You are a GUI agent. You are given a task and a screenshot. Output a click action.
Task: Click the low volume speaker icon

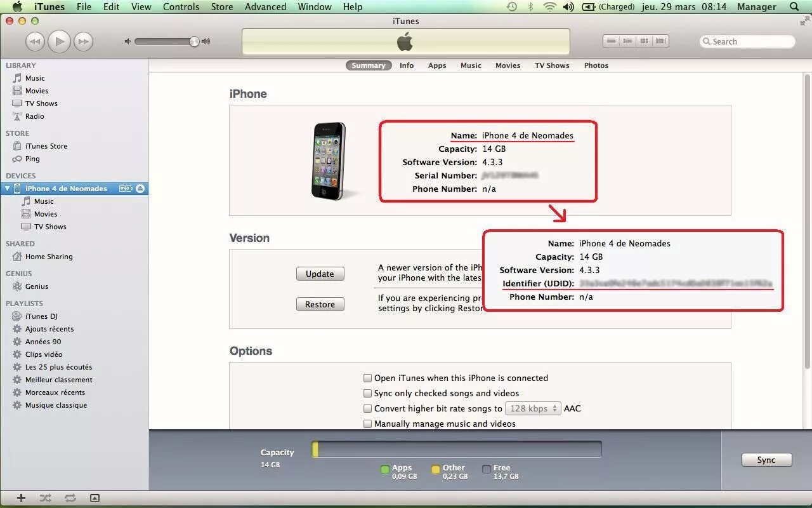coord(128,41)
